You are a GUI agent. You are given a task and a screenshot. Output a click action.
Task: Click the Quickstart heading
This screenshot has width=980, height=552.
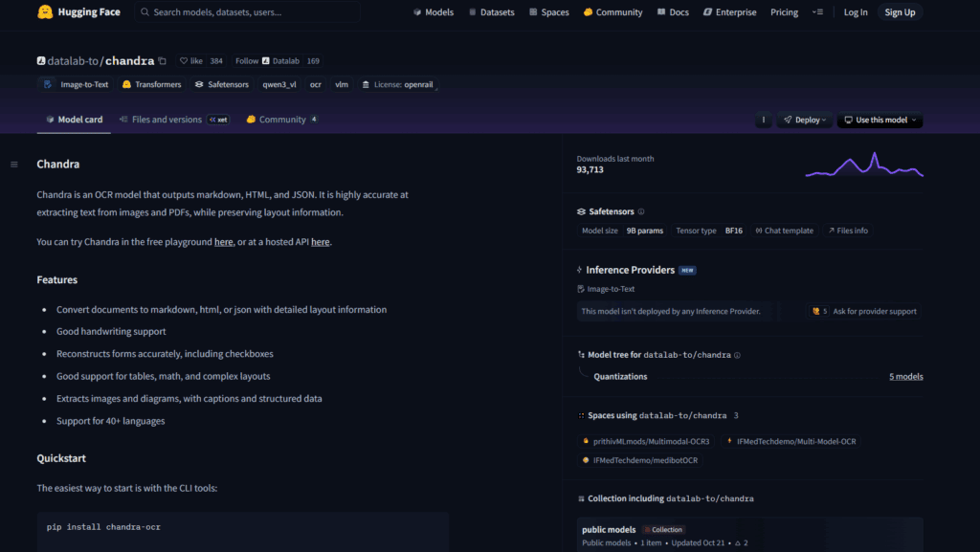61,458
